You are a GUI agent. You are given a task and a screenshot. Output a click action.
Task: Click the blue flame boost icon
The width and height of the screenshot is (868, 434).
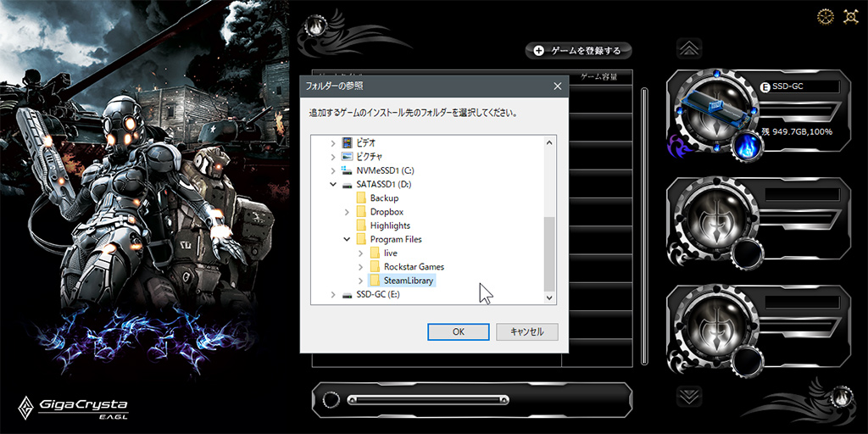coord(747,146)
